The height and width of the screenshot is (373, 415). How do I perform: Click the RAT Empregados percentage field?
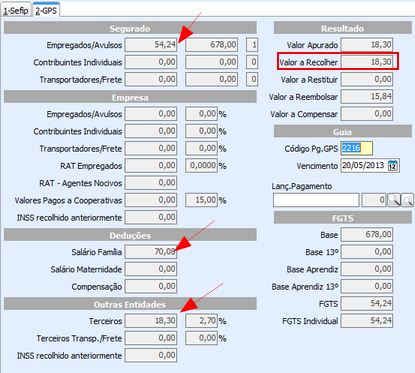pos(202,166)
